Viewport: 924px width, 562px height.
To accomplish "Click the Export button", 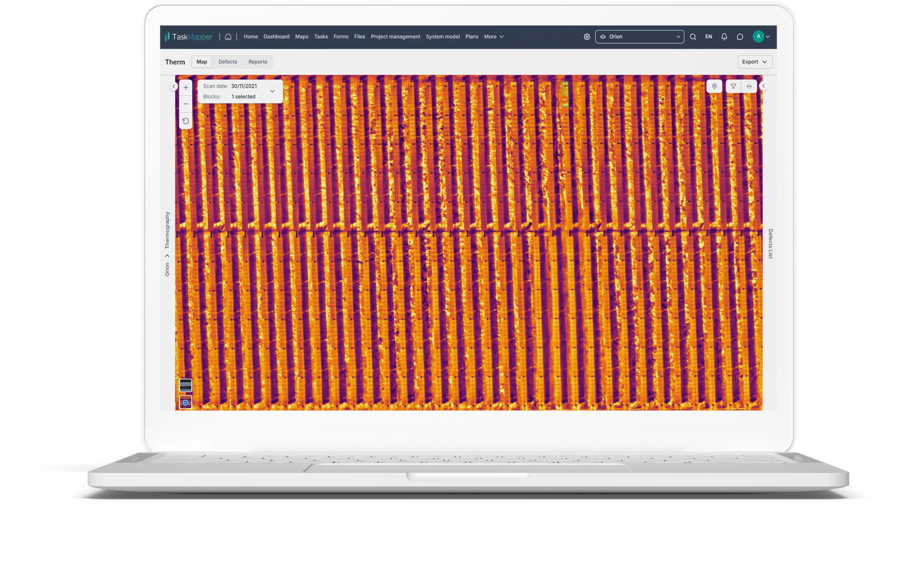I will (754, 62).
